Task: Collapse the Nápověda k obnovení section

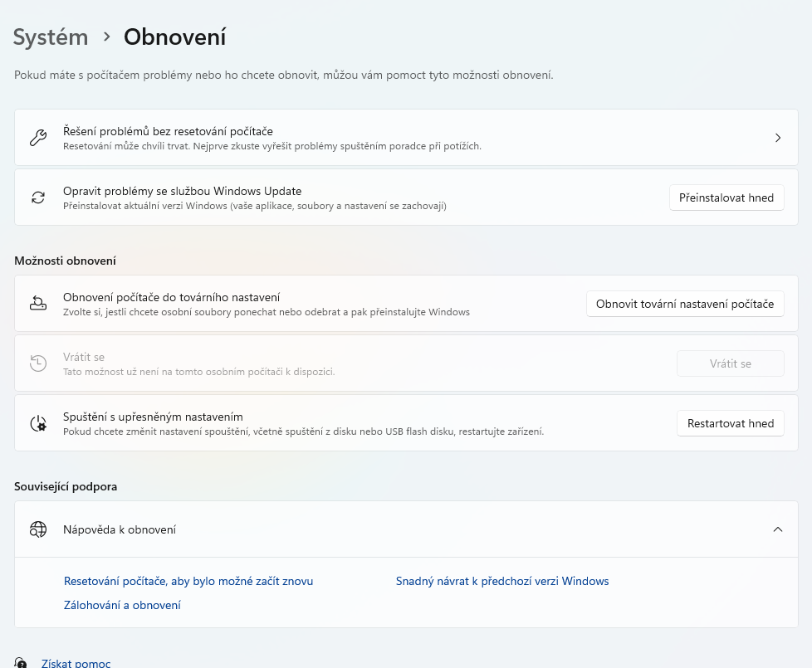Action: [778, 529]
